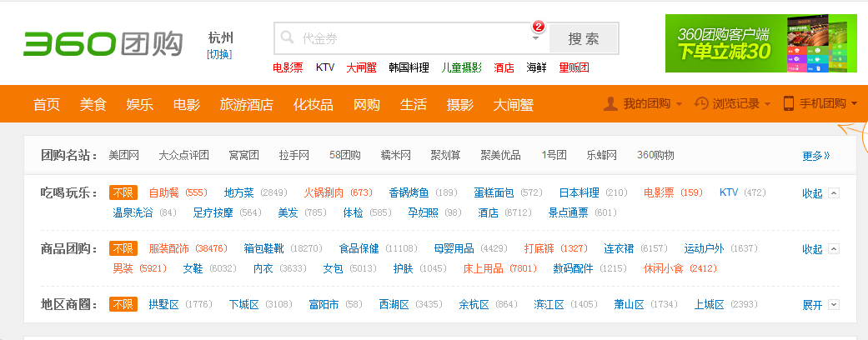
Task: Click up-arrow icon of 吃喝玩乐 row
Action: 835,193
